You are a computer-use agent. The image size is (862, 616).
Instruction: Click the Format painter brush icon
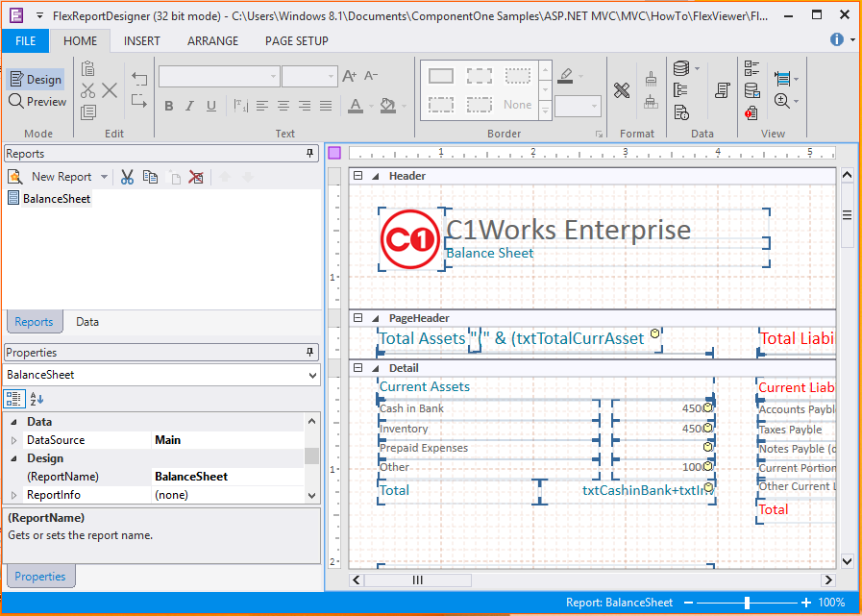pos(651,80)
